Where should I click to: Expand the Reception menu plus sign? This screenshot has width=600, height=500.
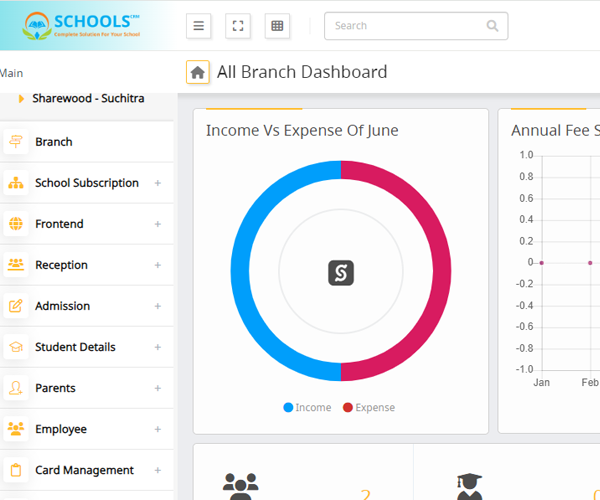click(157, 265)
